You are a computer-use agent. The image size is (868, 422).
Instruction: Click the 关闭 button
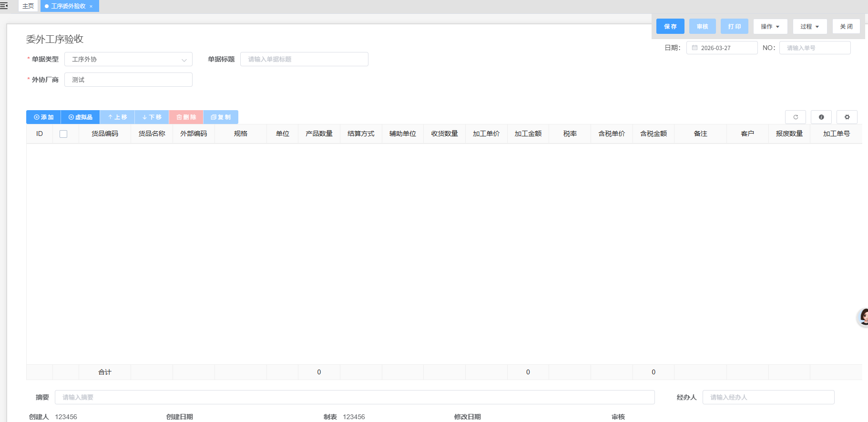tap(846, 27)
